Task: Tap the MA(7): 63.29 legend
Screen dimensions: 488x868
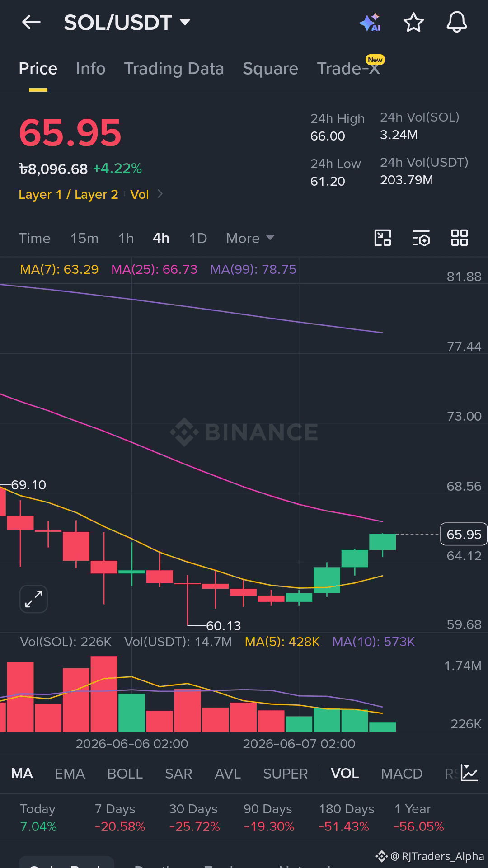Action: pyautogui.click(x=59, y=269)
